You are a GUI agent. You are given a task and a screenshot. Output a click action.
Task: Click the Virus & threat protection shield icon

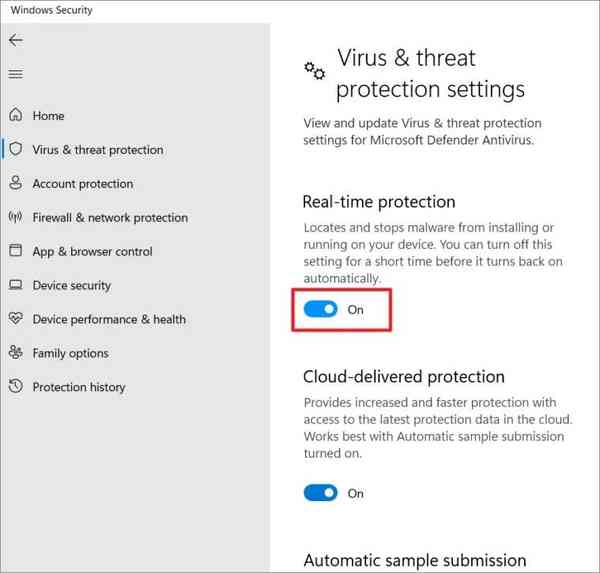point(15,150)
